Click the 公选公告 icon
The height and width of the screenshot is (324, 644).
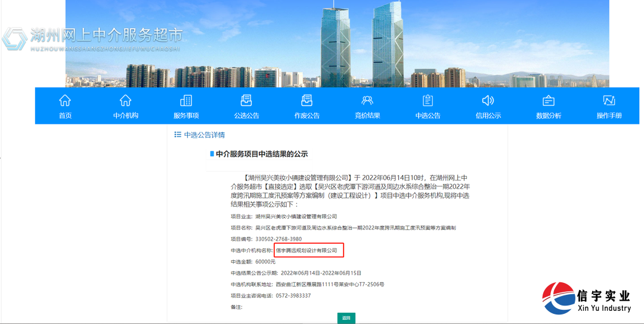246,101
